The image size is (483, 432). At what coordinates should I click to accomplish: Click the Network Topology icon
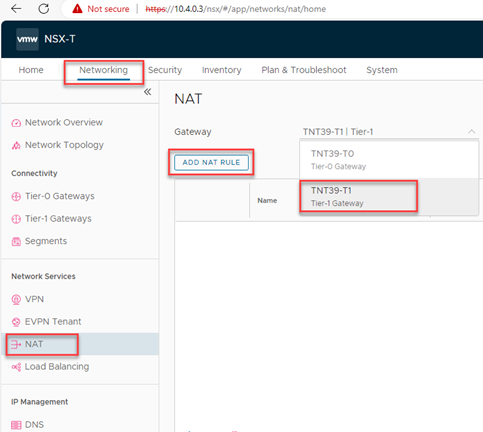click(x=16, y=145)
